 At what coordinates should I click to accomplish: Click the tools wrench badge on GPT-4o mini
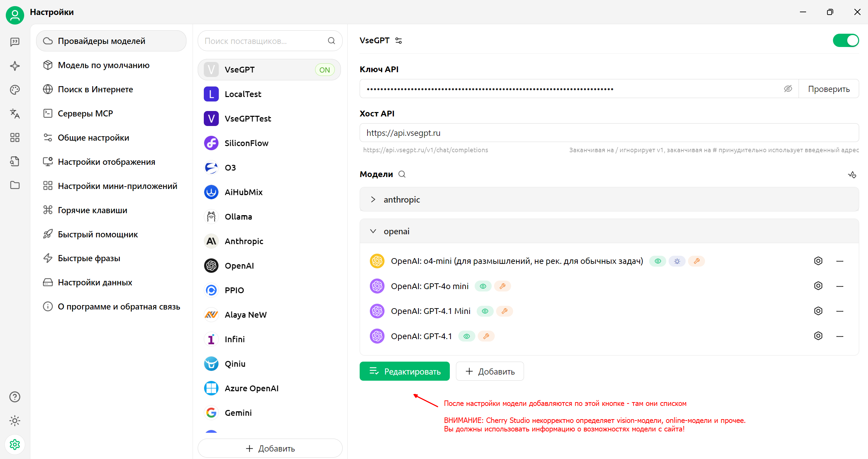coord(502,286)
